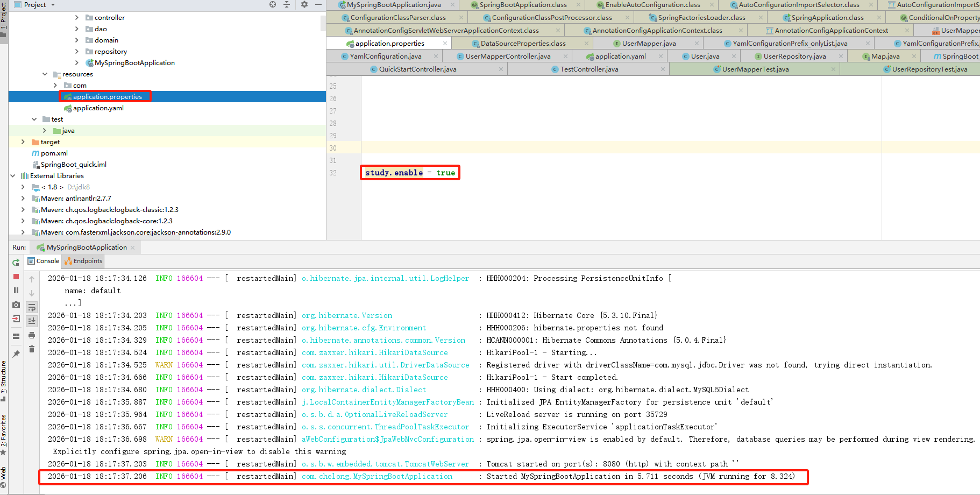Jump down the stack trace in the console
This screenshot has height=495, width=980.
click(32, 293)
